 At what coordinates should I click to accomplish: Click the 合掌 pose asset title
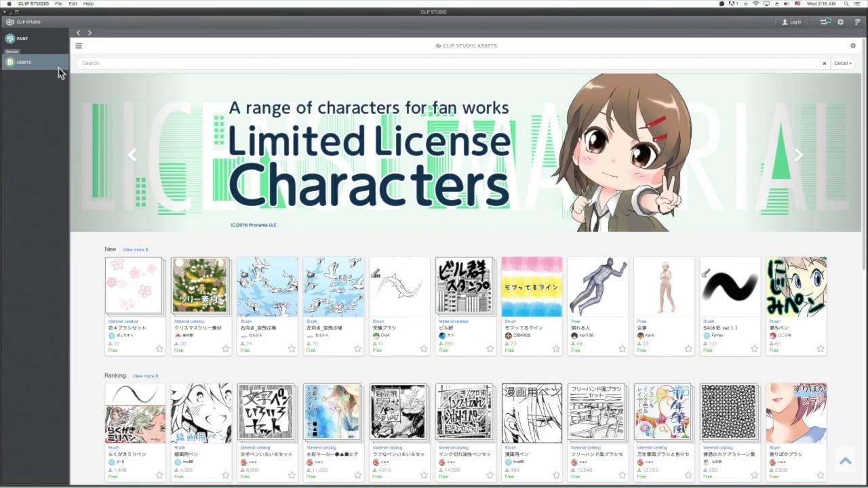coord(642,328)
